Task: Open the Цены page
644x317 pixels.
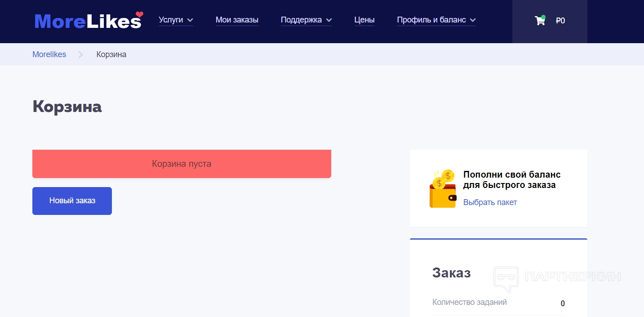Action: tap(364, 20)
